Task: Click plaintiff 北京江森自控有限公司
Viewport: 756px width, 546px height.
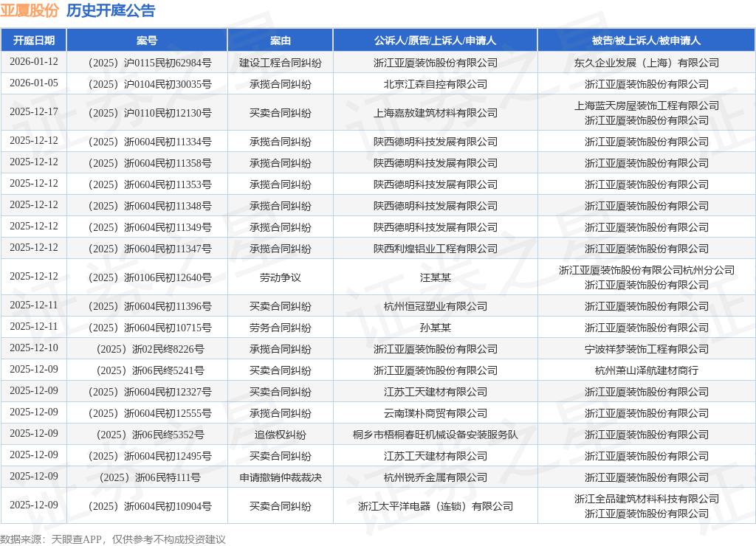Action: [x=436, y=84]
